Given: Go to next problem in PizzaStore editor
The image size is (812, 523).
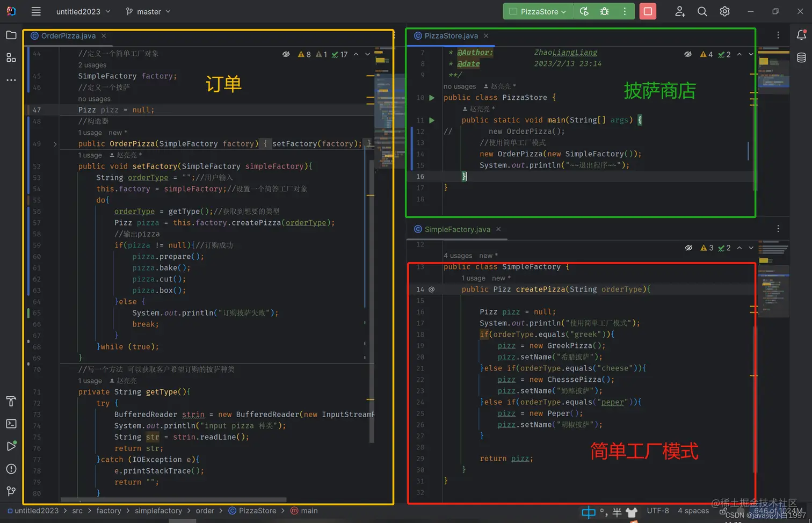Looking at the screenshot, I should coord(751,54).
